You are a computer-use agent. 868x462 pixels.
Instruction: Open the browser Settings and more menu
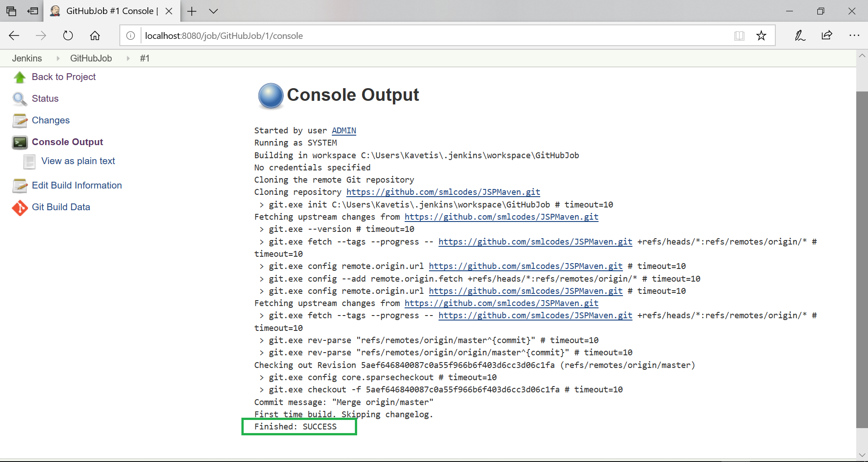(854, 36)
